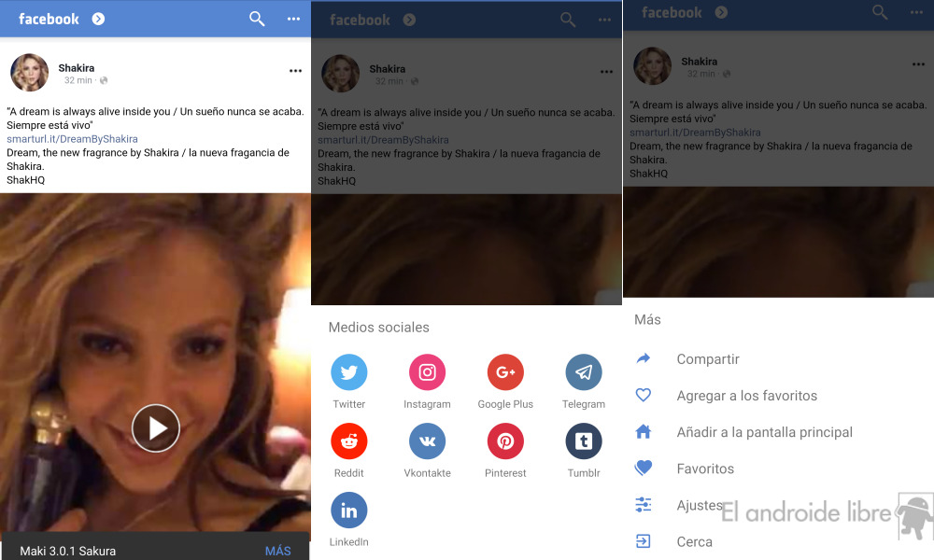Tap the search magnifier in left screen header

click(257, 19)
